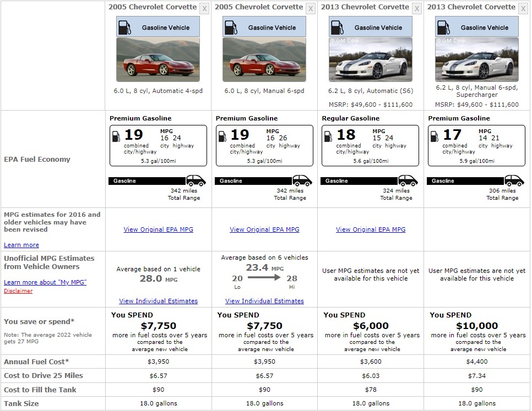This screenshot has width=532, height=411.
Task: Open the red Corvette photo for Automatic 4-spd
Action: tap(158, 59)
